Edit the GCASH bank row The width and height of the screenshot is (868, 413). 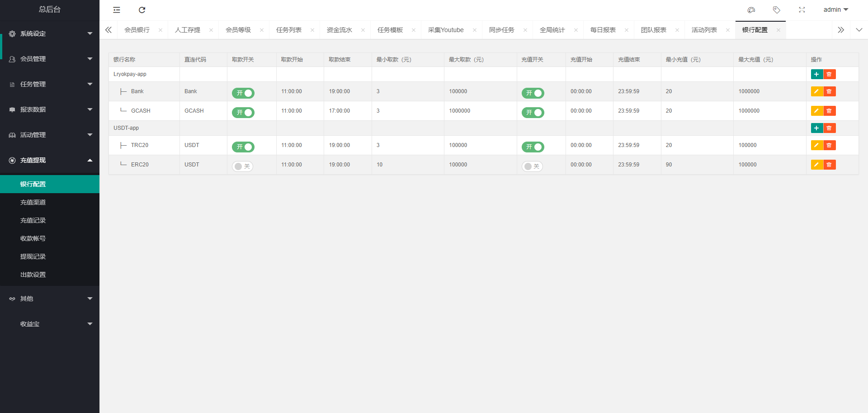[x=816, y=111]
